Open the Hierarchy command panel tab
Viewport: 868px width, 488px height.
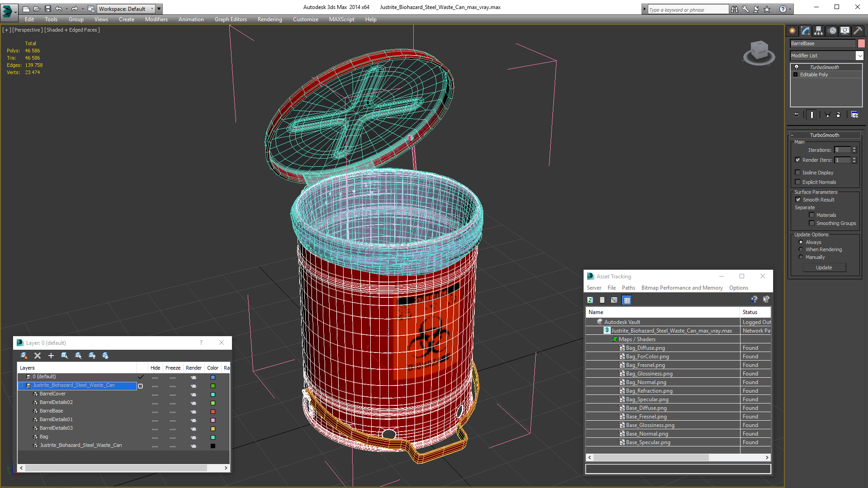click(818, 31)
